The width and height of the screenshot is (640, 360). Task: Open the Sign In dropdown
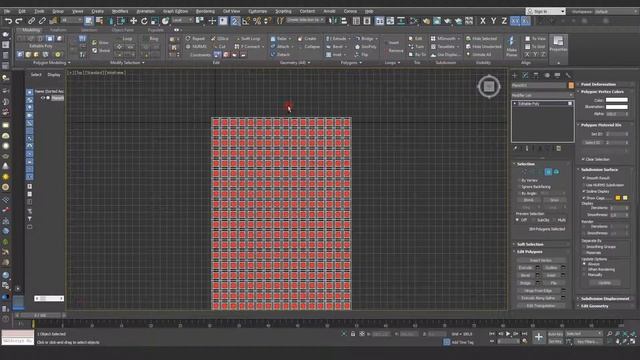click(545, 11)
